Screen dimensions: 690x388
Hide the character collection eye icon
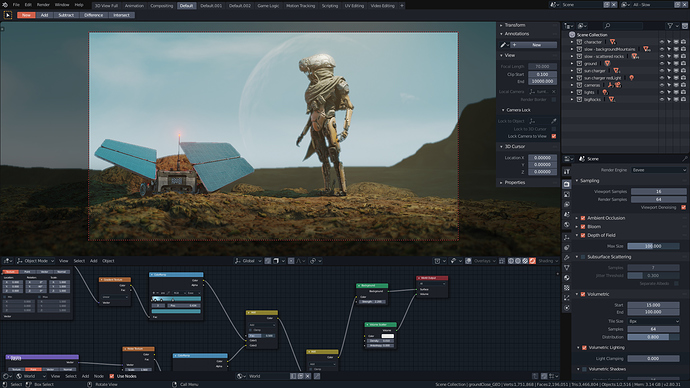click(661, 42)
